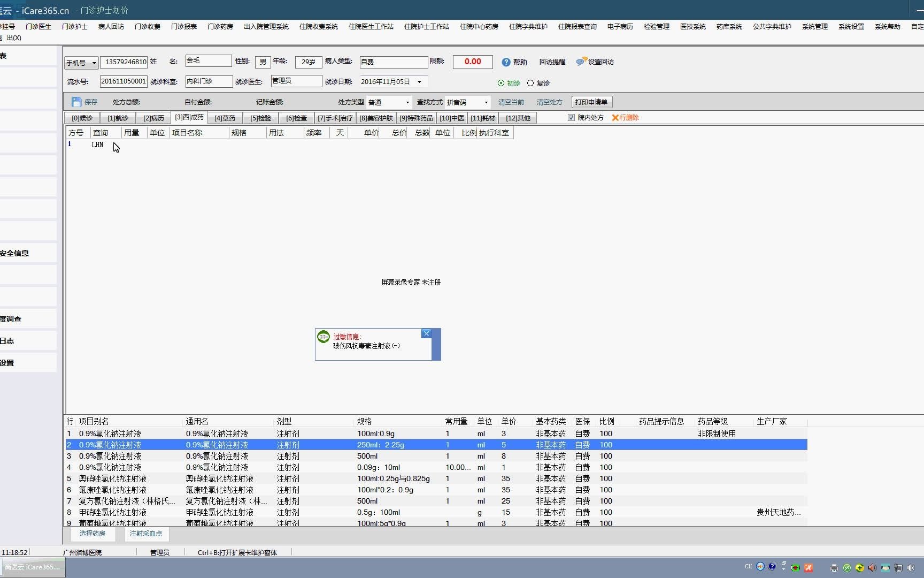Switch to the [4]草药 tab

225,118
